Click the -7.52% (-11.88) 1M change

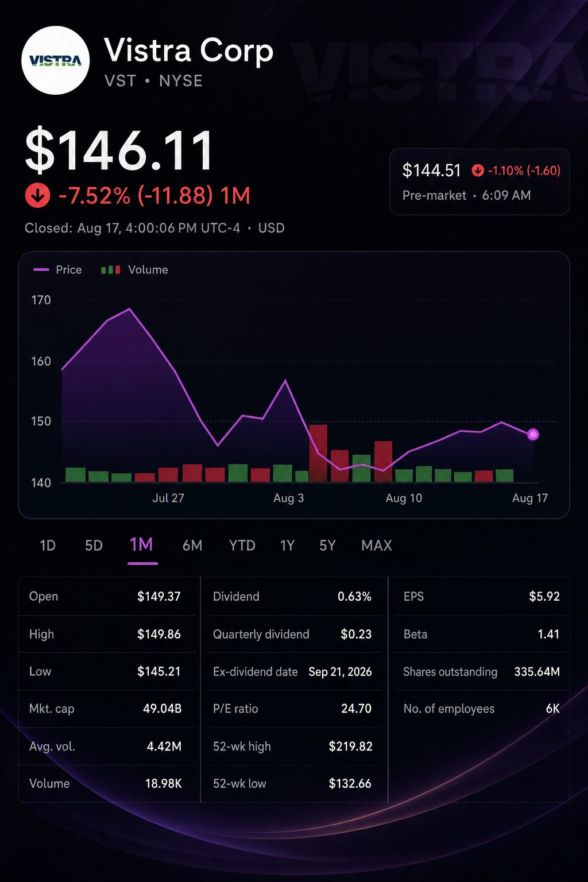(154, 196)
